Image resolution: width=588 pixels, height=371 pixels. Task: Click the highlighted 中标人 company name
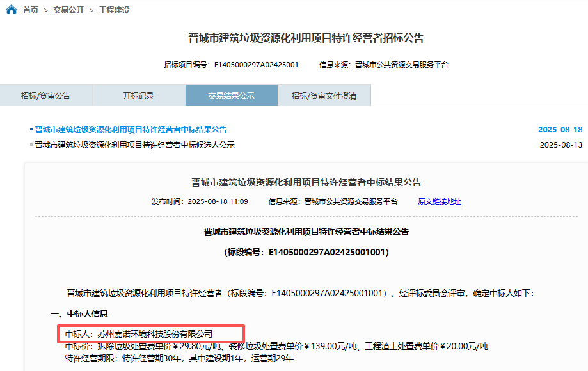tap(154, 334)
